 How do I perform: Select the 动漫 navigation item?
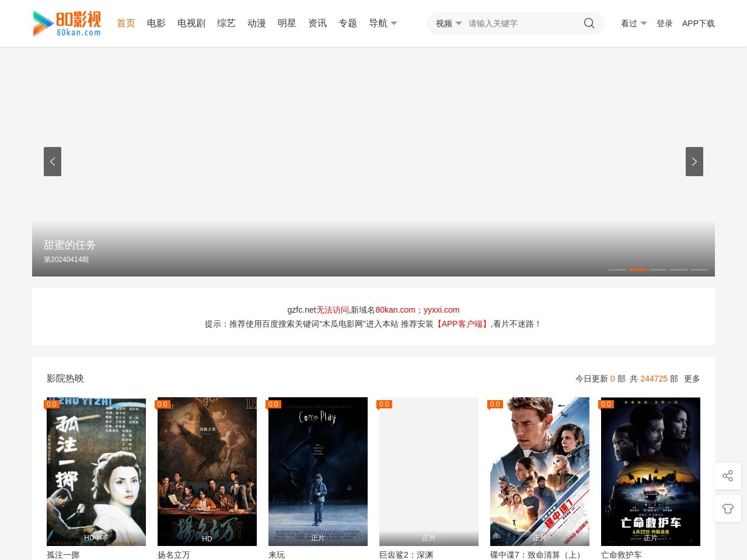click(257, 23)
